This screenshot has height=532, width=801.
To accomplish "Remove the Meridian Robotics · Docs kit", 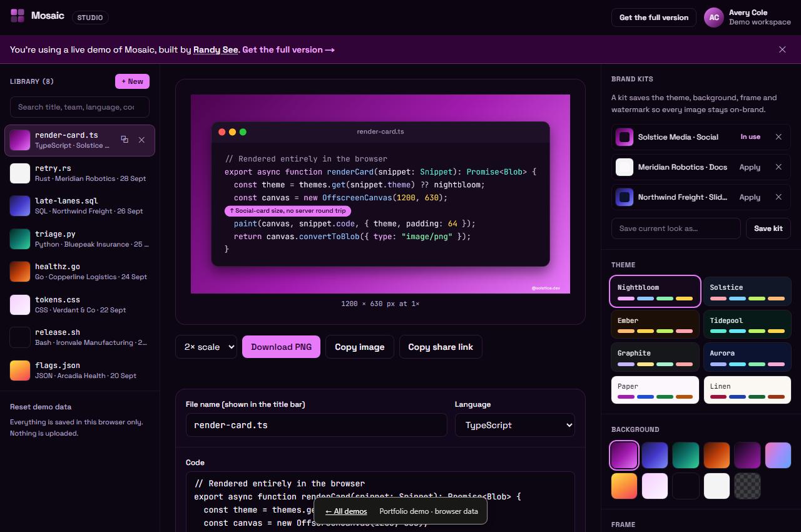I will coord(778,167).
